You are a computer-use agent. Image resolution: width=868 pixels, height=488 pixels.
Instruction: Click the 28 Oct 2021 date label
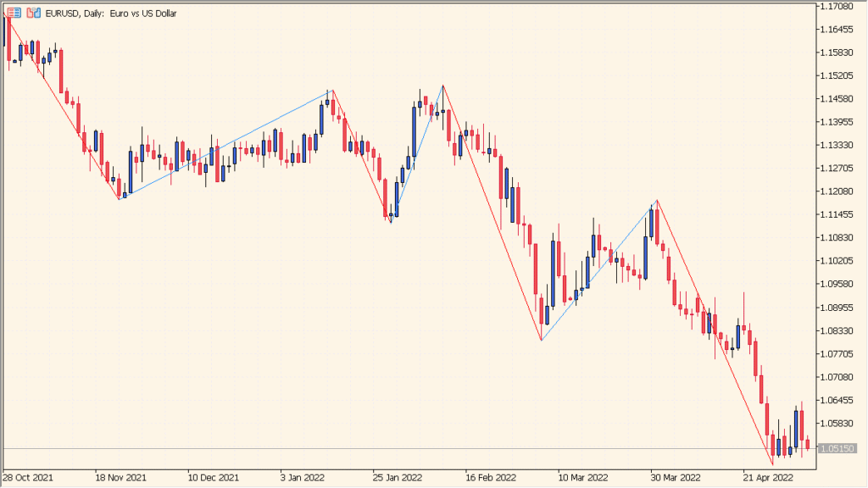(x=28, y=478)
